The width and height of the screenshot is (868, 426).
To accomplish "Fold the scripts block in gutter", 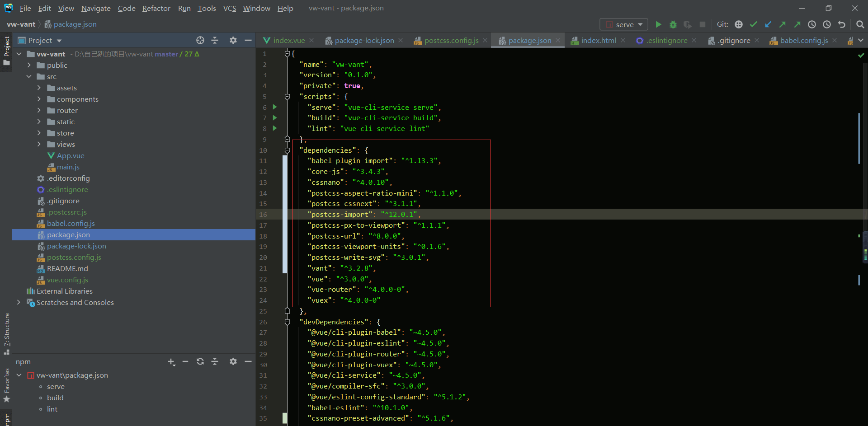I will click(287, 97).
